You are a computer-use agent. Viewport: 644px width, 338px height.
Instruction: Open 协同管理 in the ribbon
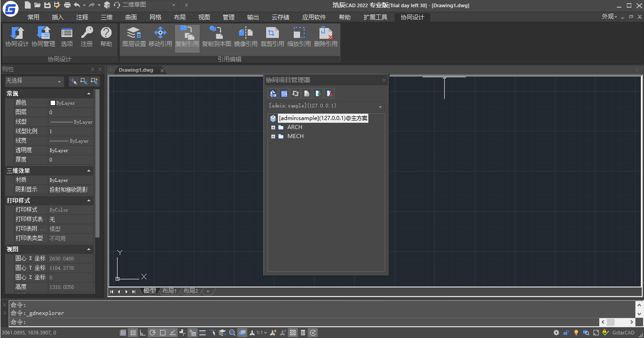pos(43,37)
